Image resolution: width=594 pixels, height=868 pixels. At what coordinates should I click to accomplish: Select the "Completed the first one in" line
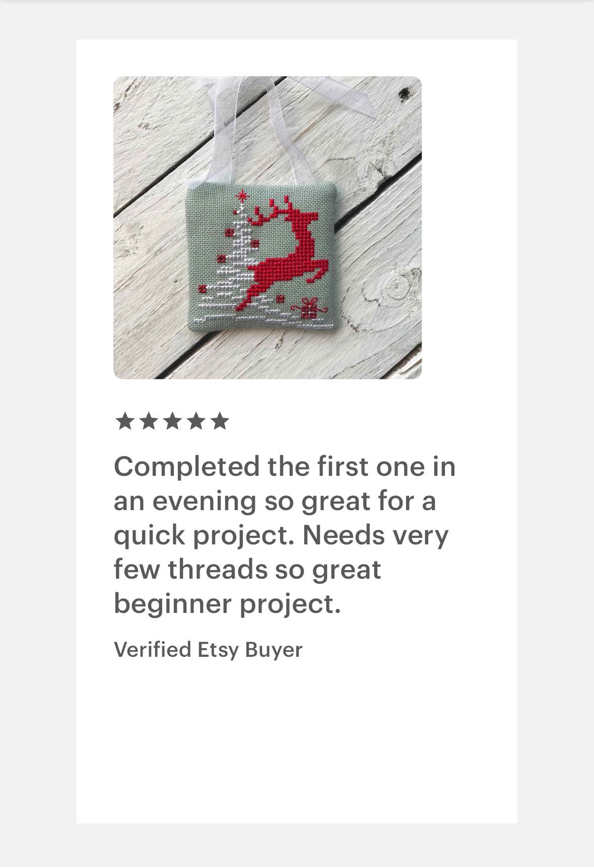click(x=285, y=466)
